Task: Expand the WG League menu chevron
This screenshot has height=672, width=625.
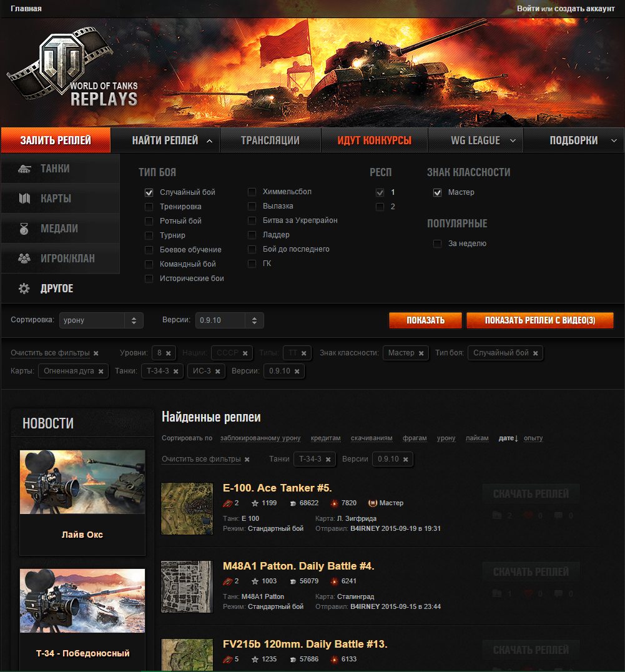Action: 513,141
